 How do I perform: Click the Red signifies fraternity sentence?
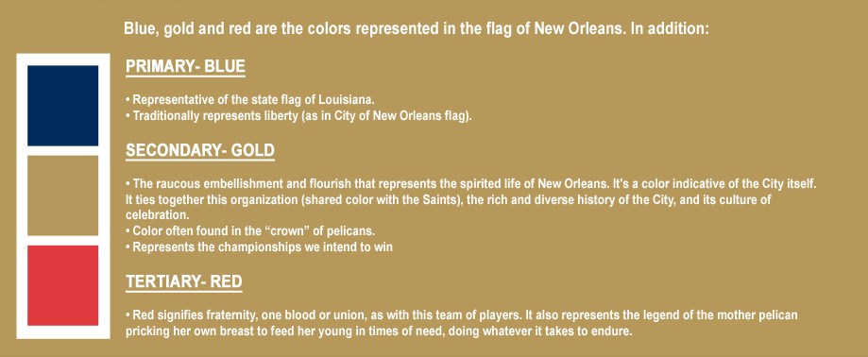(x=462, y=315)
